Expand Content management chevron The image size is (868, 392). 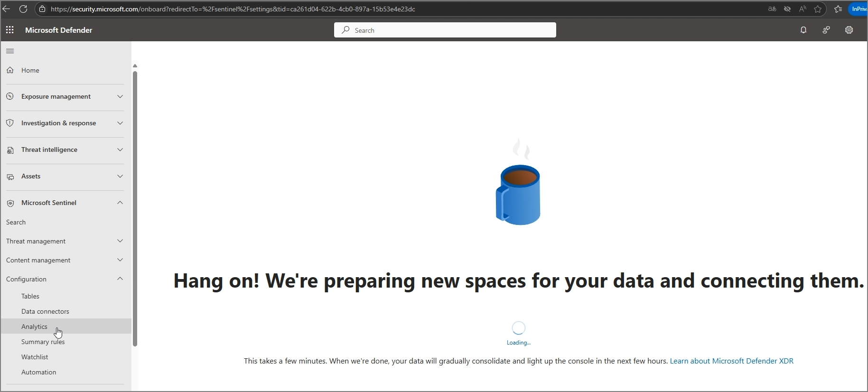point(120,260)
